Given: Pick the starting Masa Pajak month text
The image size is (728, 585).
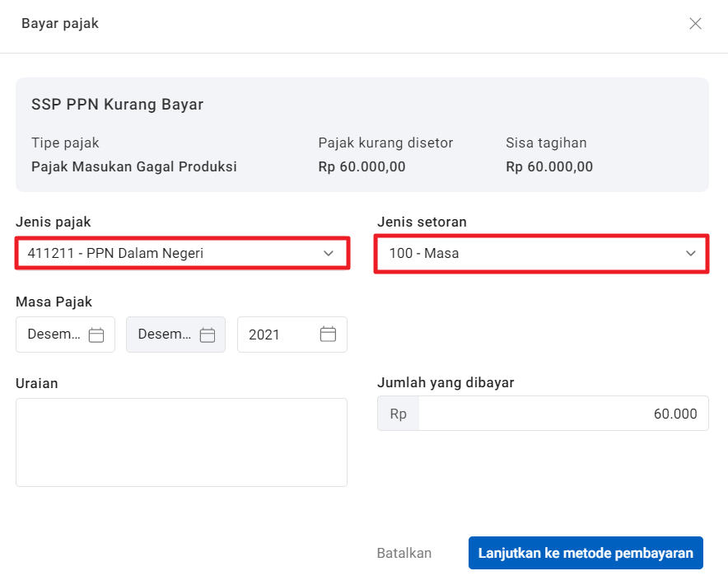Looking at the screenshot, I should pyautogui.click(x=54, y=334).
